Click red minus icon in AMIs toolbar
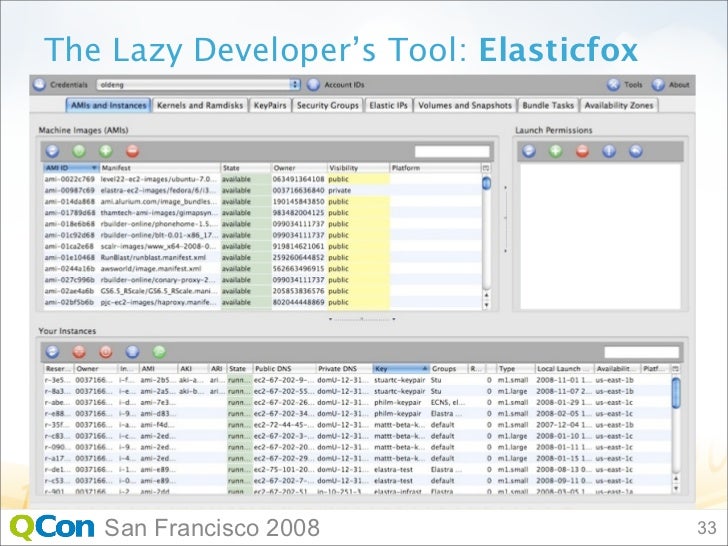The height and width of the screenshot is (546, 728). point(133,151)
